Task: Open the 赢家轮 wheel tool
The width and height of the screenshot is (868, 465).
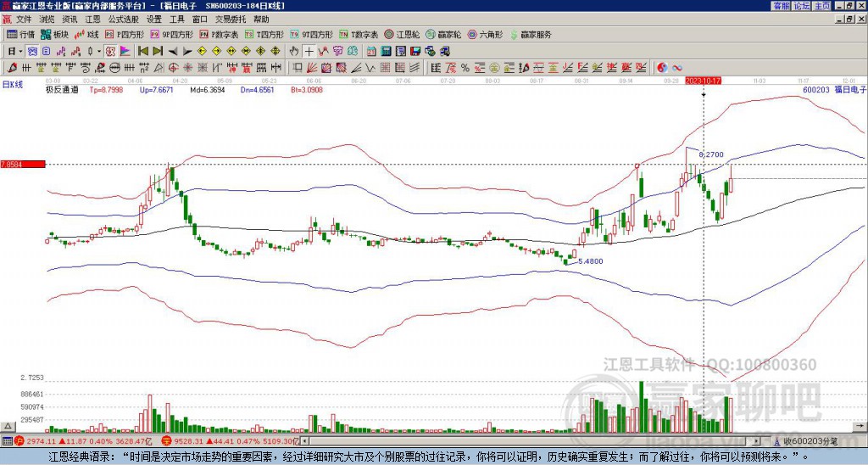Action: pos(443,34)
